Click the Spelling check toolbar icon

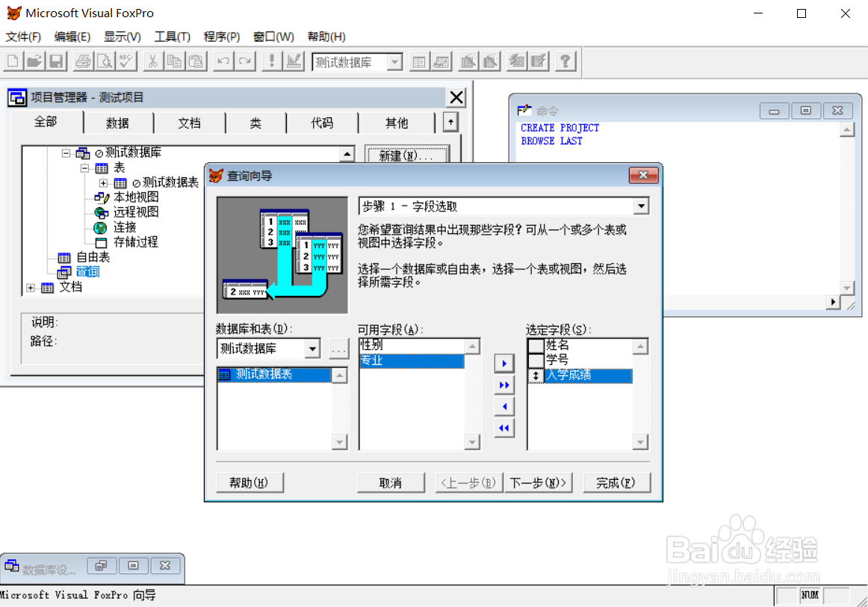coord(126,61)
